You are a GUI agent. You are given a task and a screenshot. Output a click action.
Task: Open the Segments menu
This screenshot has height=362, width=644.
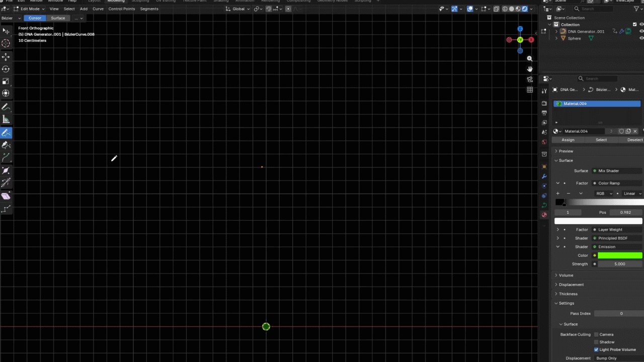click(149, 9)
